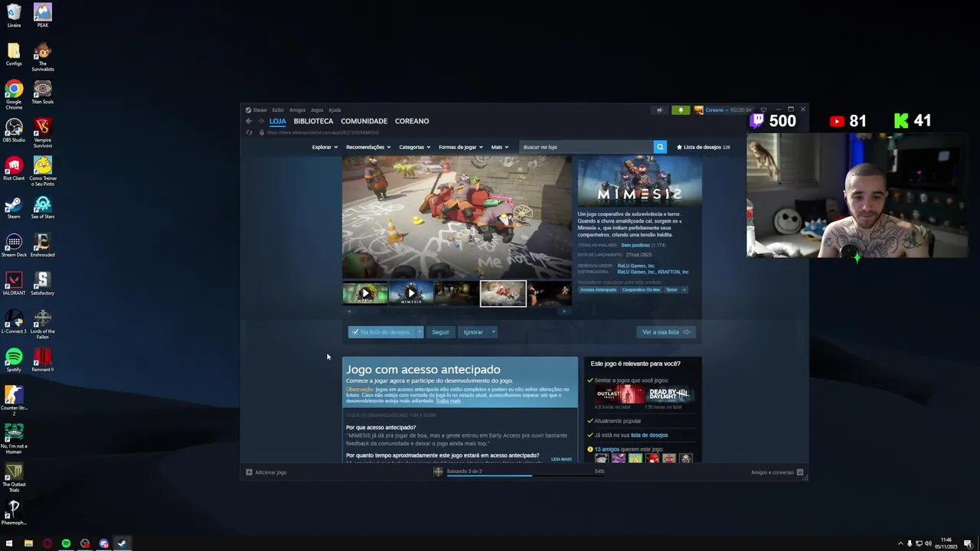Toggle 'Na lista de desejos' wishlist checkbox button

tap(381, 332)
